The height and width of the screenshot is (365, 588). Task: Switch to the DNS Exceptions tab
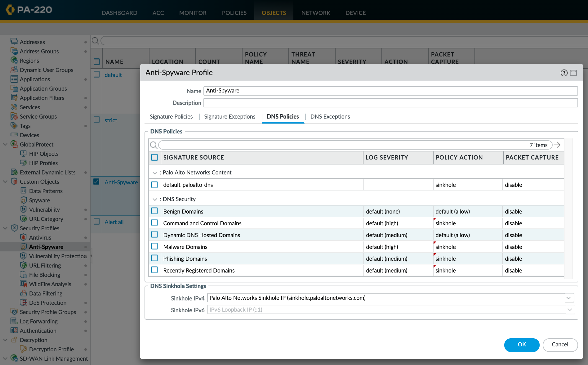[x=330, y=116]
